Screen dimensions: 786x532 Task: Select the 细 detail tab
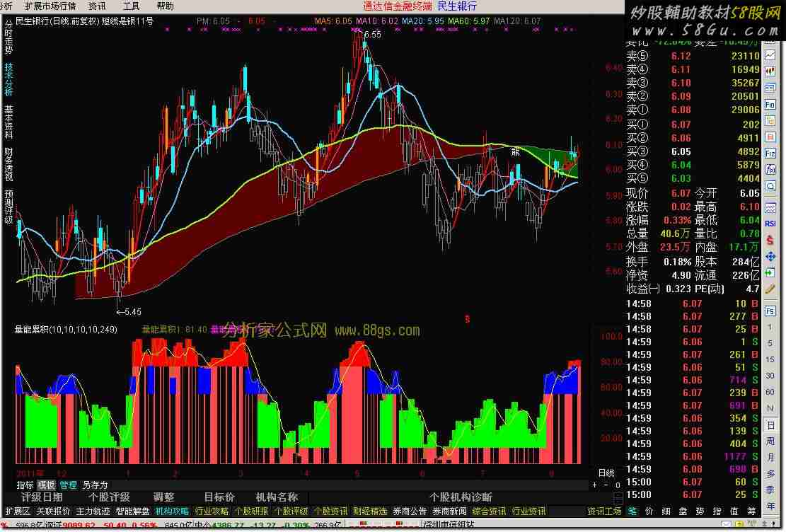(x=666, y=511)
